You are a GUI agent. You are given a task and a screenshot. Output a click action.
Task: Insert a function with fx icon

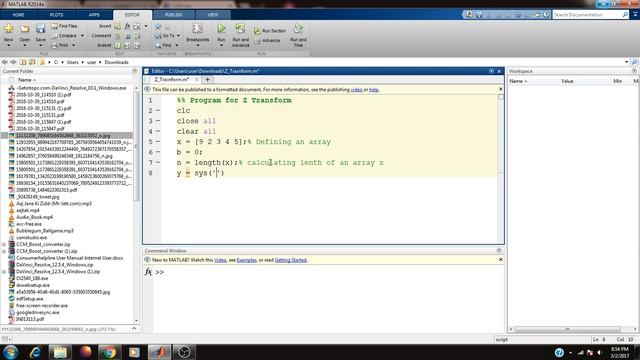tap(127, 26)
